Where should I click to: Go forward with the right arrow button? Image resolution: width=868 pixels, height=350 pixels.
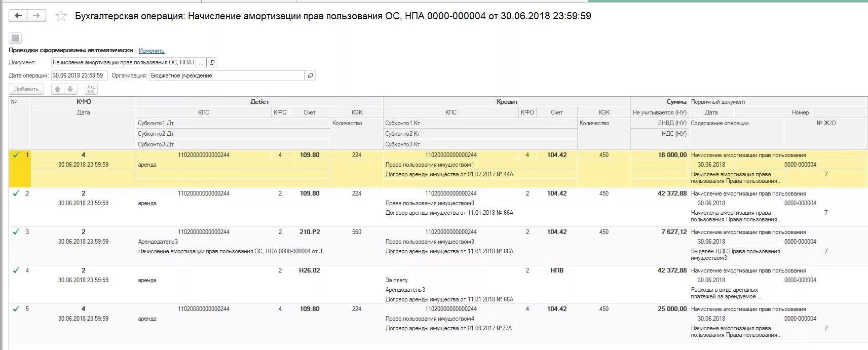coord(36,16)
